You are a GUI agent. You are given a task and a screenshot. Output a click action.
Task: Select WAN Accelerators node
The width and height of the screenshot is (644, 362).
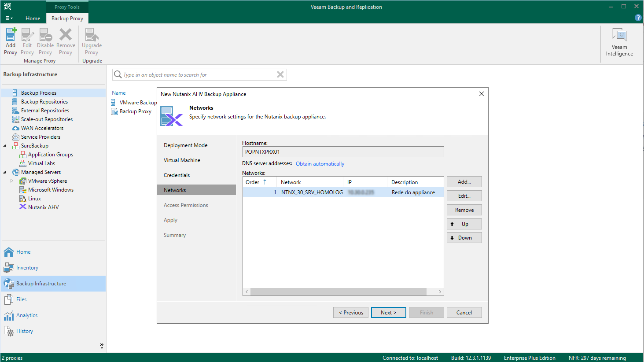42,128
